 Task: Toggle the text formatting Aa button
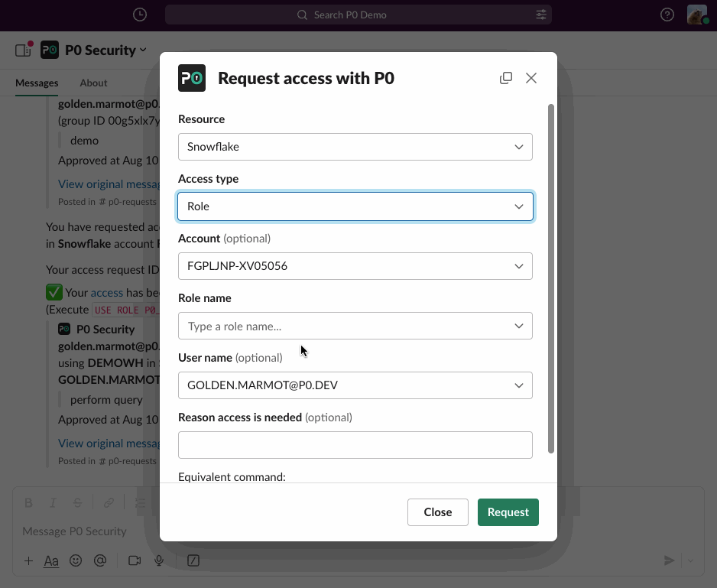pyautogui.click(x=51, y=560)
